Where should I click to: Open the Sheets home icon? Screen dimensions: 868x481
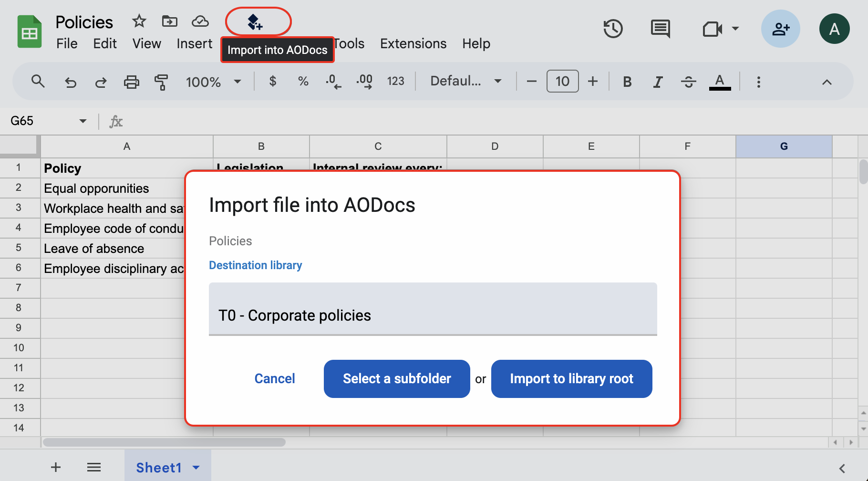(30, 32)
